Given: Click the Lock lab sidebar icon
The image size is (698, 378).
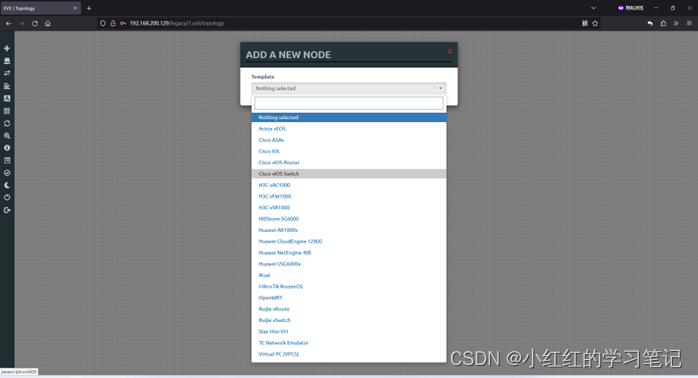Looking at the screenshot, I should point(7,173).
